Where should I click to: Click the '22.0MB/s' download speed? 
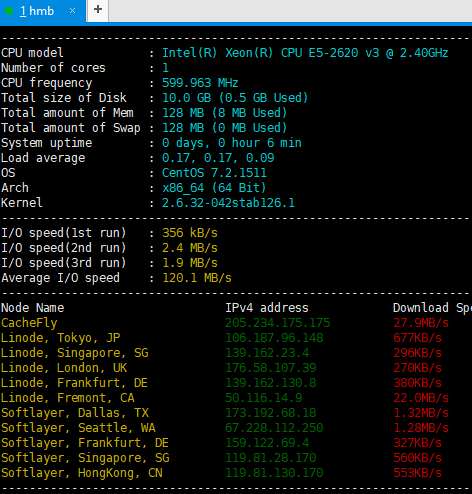421,398
